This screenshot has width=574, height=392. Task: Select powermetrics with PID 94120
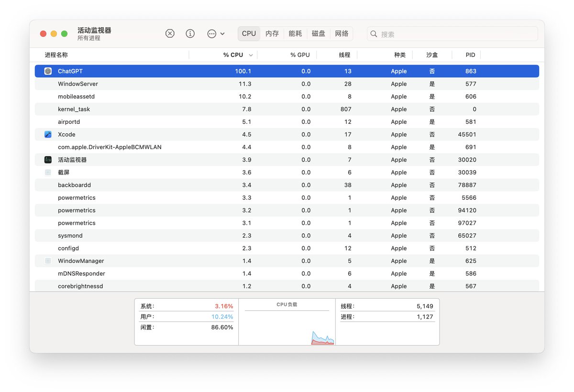pos(287,210)
